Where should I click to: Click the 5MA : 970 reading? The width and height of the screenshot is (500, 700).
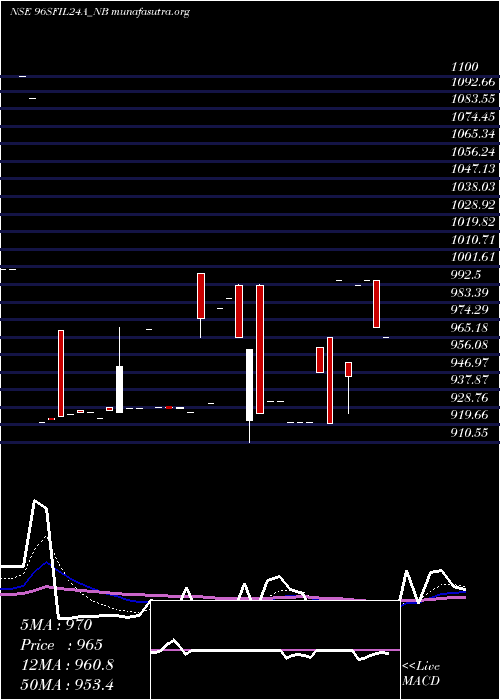(x=56, y=625)
